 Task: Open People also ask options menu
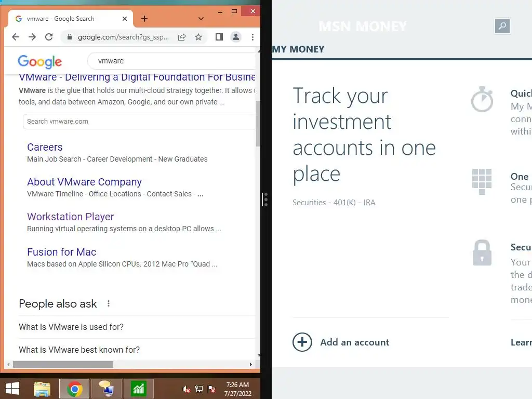[x=109, y=303]
